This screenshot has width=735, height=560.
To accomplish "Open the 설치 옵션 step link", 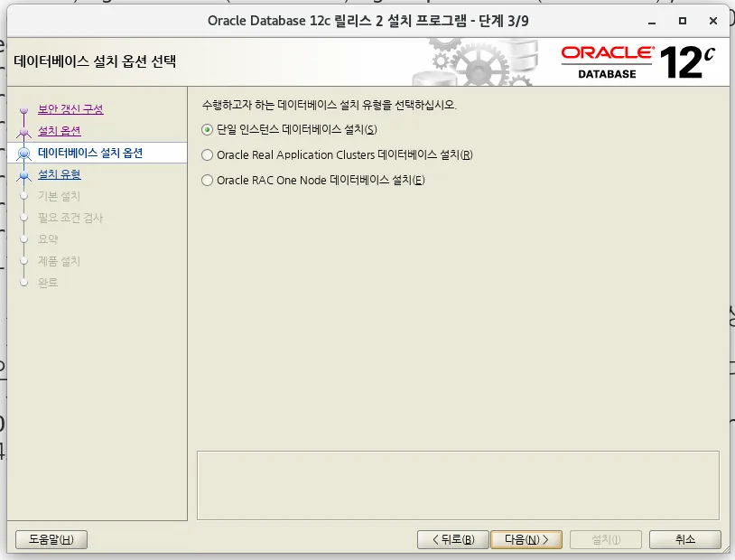I will coord(59,131).
